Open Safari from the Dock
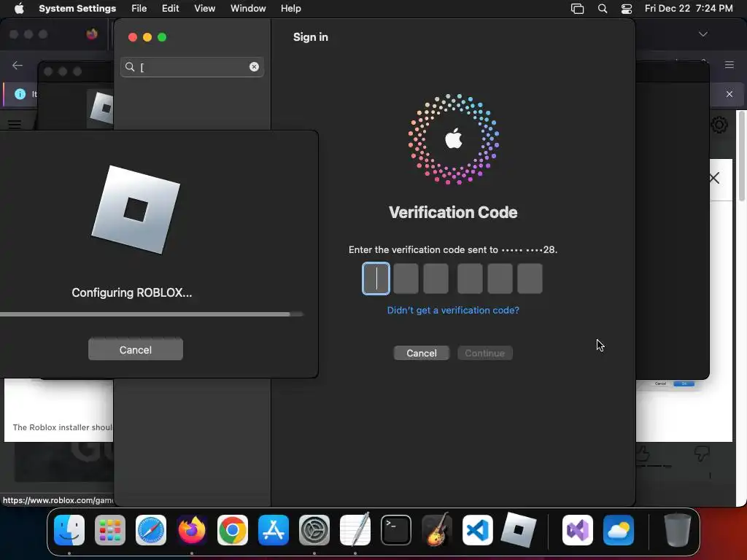Viewport: 747px width, 560px height. (151, 530)
